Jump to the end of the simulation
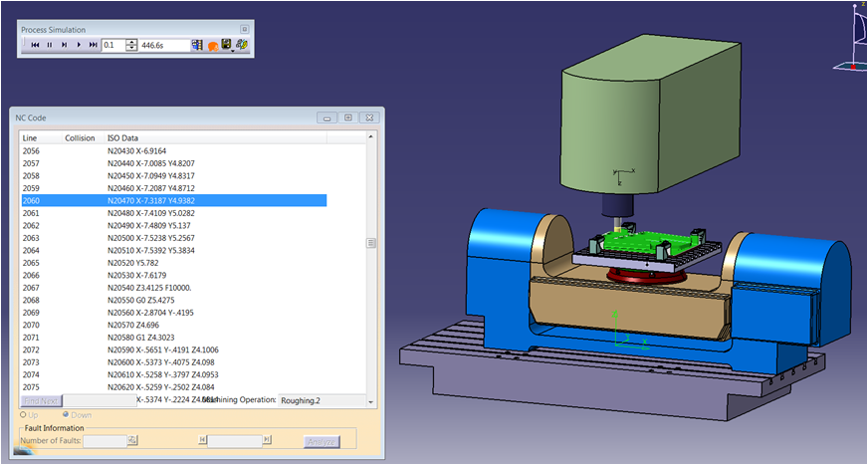 [94, 45]
